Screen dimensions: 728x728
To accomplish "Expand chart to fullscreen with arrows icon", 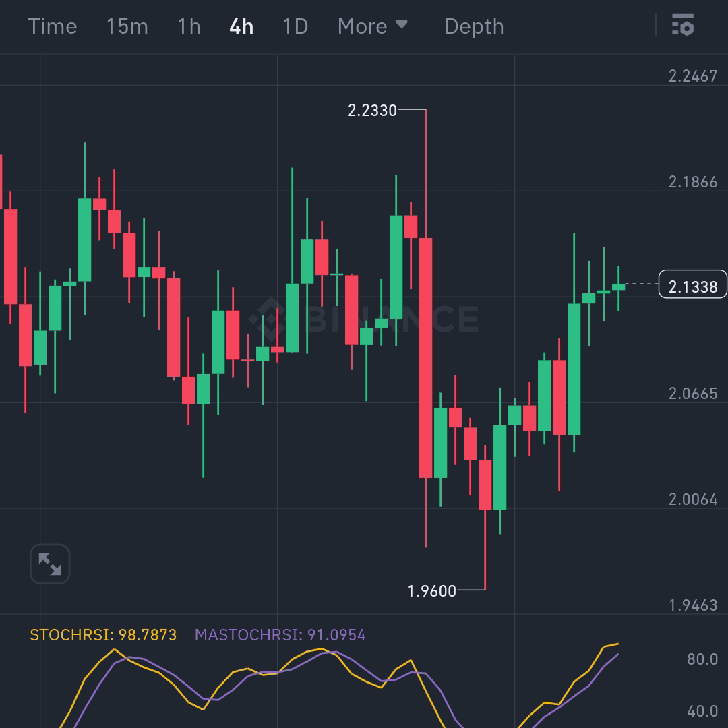I will (x=50, y=564).
